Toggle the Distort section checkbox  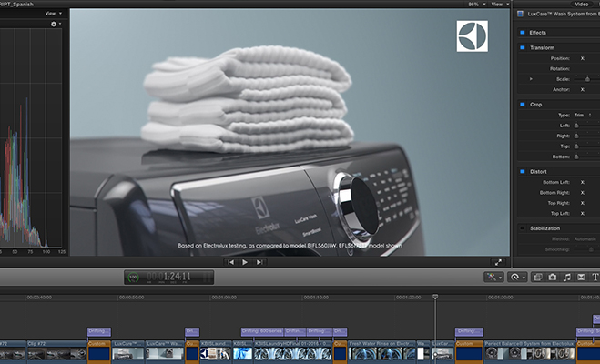(523, 171)
